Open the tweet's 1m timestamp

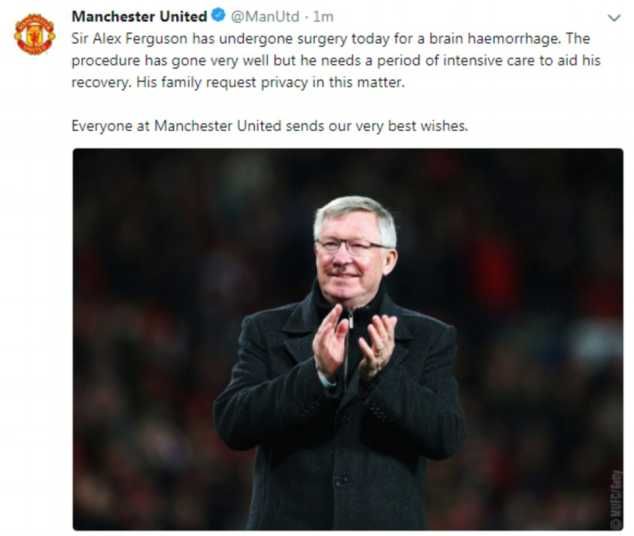tap(323, 17)
